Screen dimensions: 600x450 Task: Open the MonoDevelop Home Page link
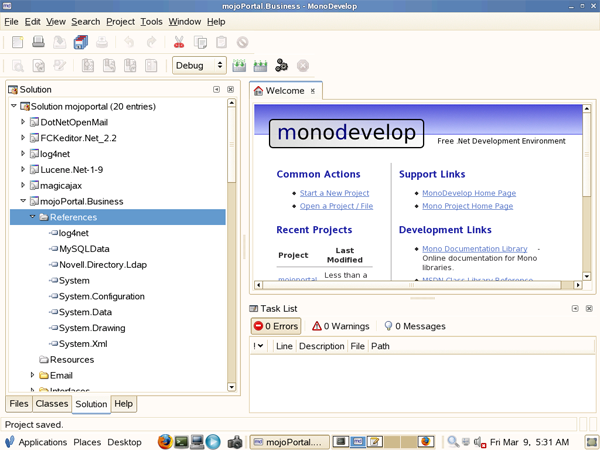click(468, 193)
